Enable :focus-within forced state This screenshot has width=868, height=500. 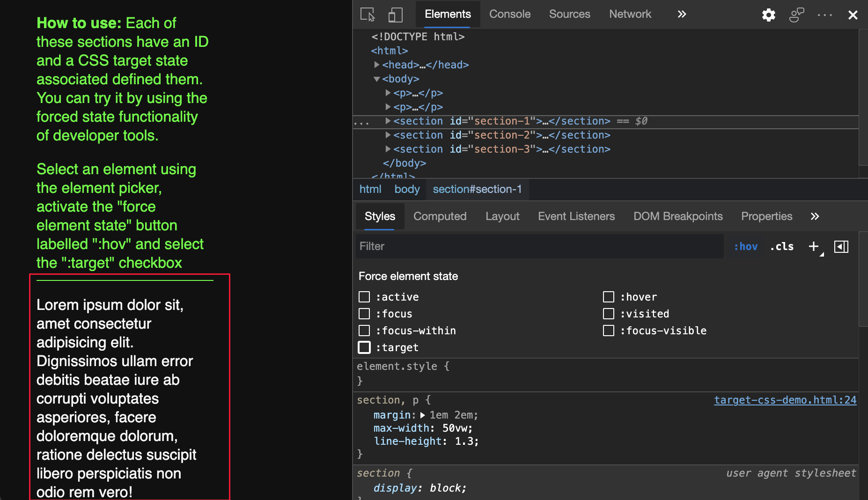tap(364, 331)
